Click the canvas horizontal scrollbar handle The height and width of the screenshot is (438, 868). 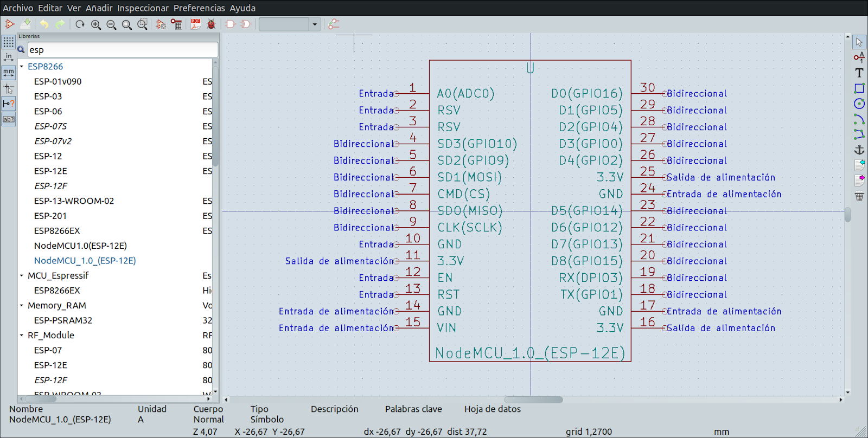pos(533,400)
